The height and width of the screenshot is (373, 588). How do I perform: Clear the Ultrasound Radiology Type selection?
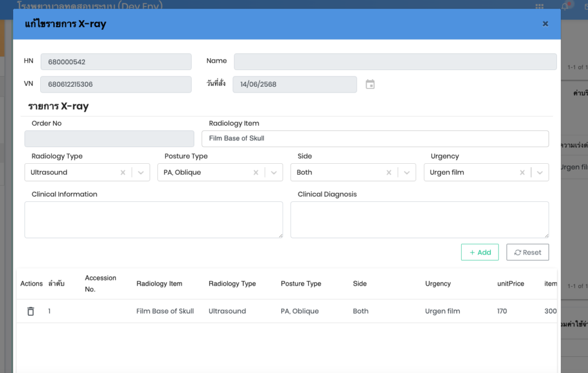coord(123,172)
